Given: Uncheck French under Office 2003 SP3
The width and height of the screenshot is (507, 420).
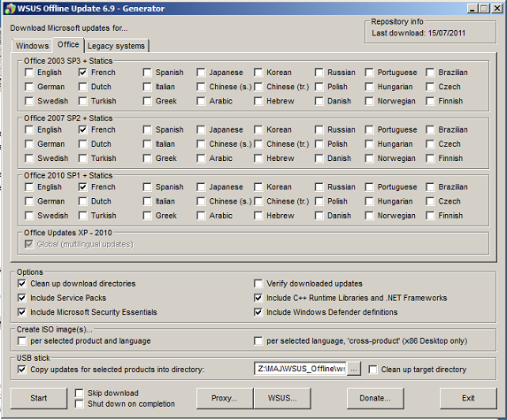Looking at the screenshot, I should (x=83, y=73).
